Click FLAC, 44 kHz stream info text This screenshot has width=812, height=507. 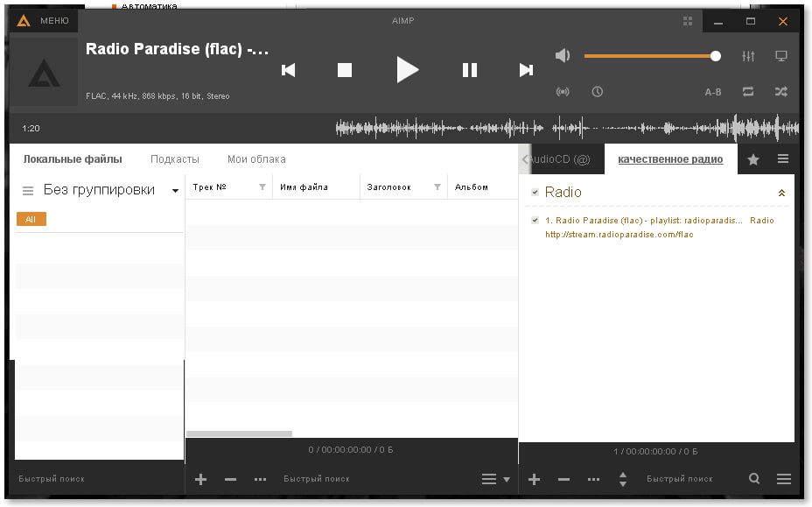157,96
